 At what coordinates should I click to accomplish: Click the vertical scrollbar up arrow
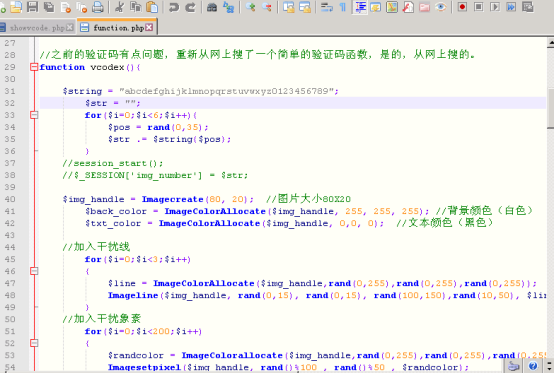[x=550, y=43]
